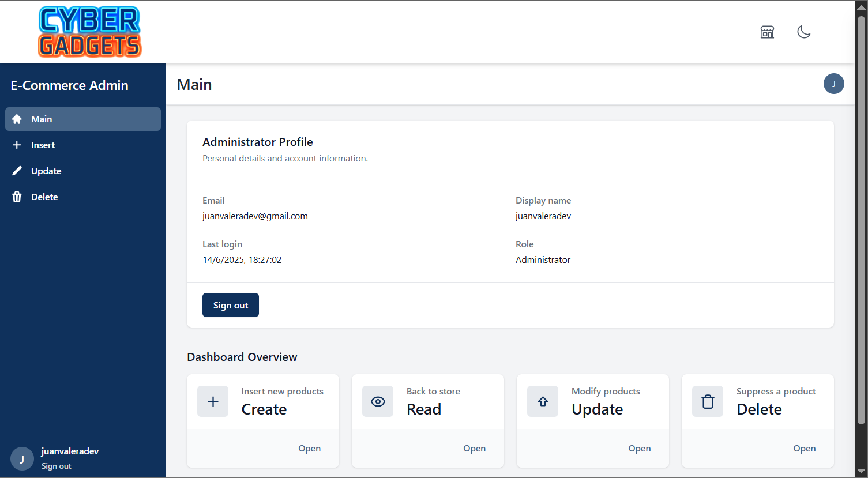Click the Insert new products label

point(283,391)
